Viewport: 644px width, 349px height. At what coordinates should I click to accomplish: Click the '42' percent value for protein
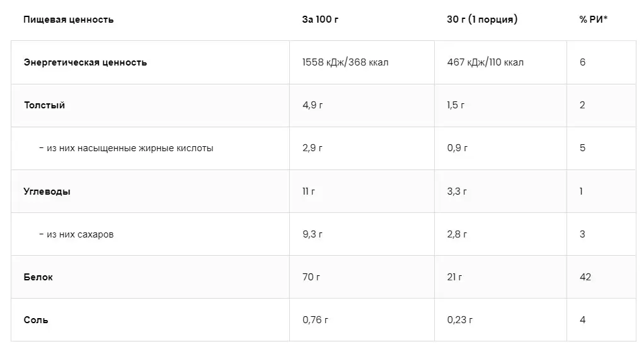(585, 277)
